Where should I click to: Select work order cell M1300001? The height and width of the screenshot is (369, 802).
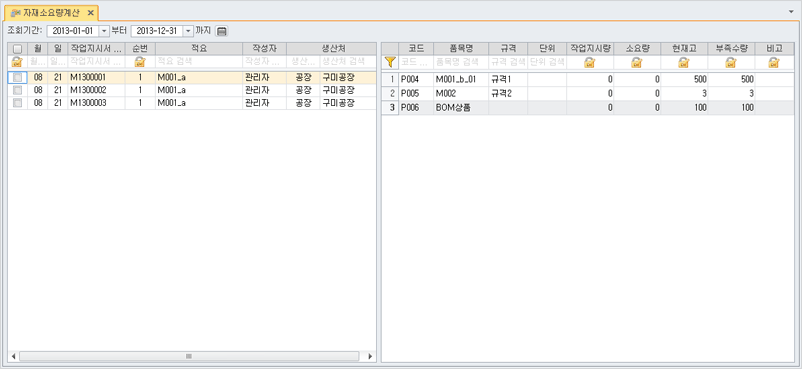[96, 77]
